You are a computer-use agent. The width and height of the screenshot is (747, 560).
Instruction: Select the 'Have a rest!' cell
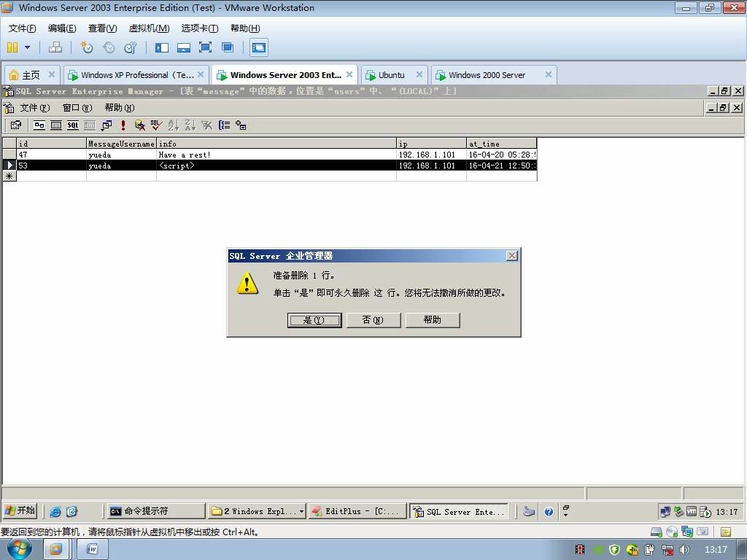click(x=276, y=155)
